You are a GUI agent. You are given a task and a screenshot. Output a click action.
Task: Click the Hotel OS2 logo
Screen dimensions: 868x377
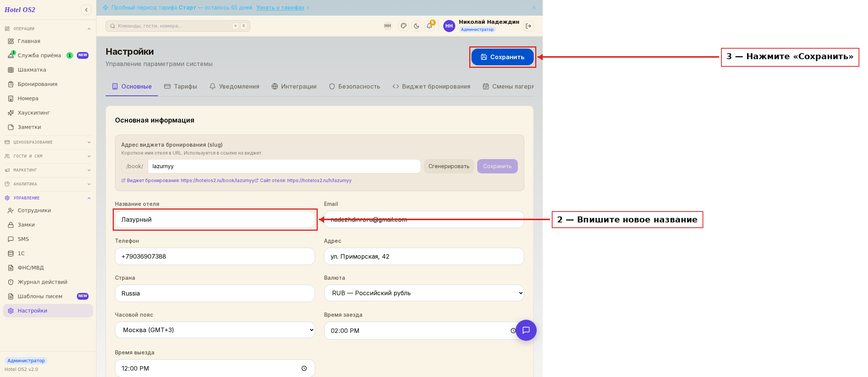pyautogui.click(x=20, y=10)
